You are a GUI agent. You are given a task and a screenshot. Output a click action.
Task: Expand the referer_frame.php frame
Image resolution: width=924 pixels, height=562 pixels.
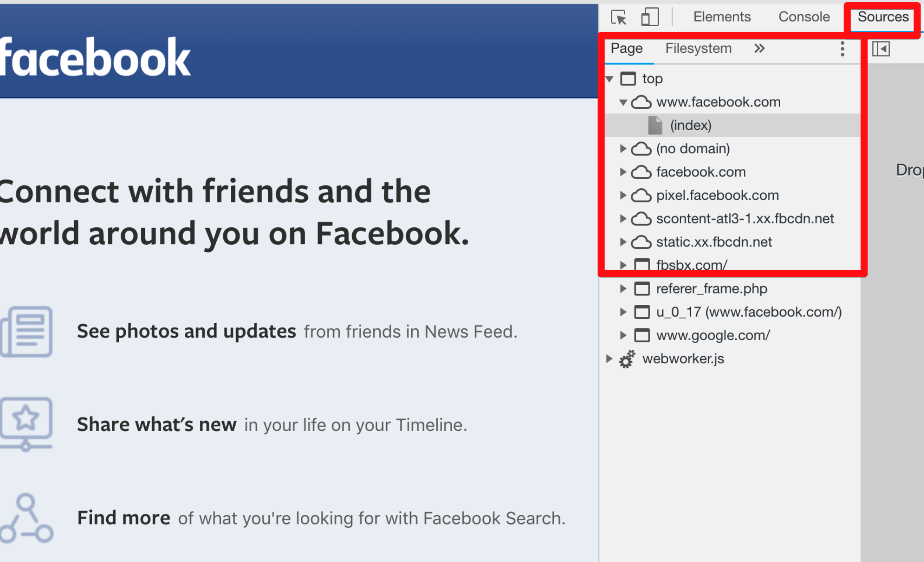point(623,289)
